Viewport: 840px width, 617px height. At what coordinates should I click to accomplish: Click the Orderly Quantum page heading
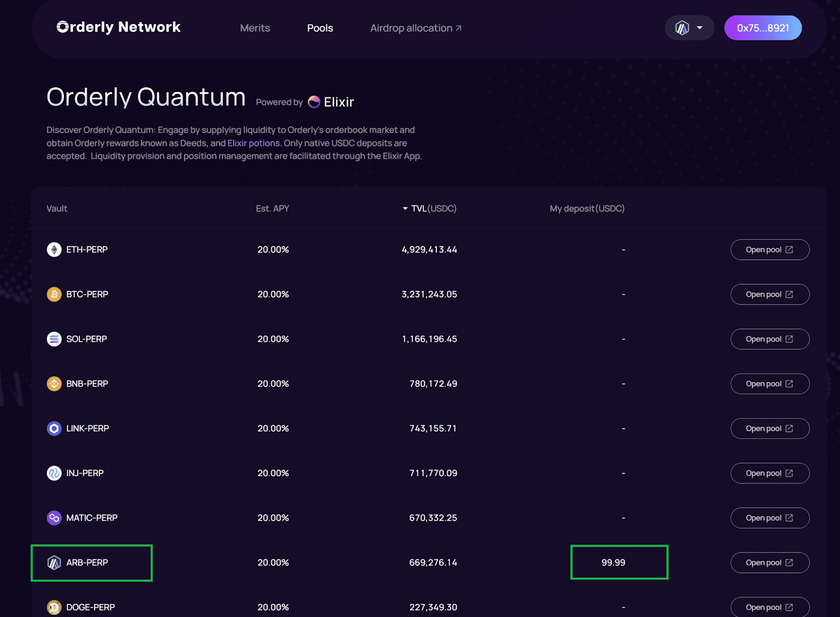click(x=146, y=97)
